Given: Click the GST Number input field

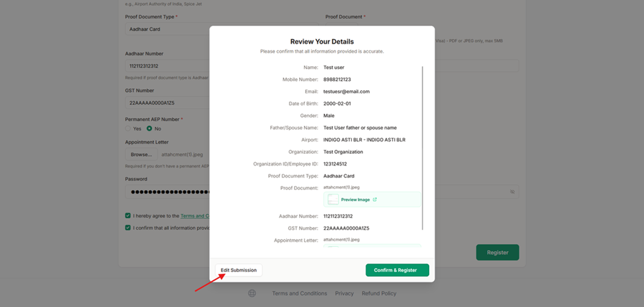Looking at the screenshot, I should (167, 103).
